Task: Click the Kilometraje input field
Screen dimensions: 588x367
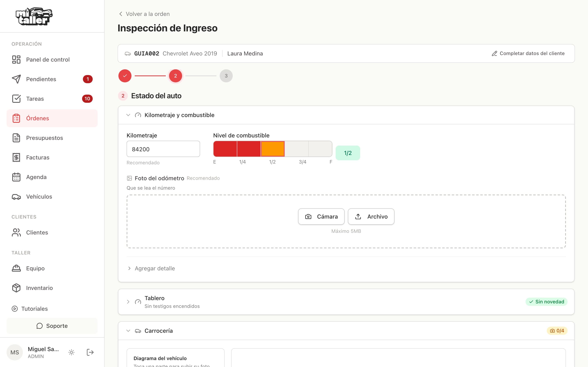Action: coord(163,149)
